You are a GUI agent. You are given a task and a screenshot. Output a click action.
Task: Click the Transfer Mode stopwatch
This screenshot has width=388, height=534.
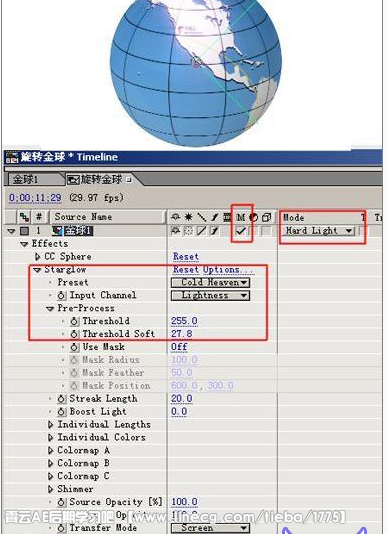(61, 528)
